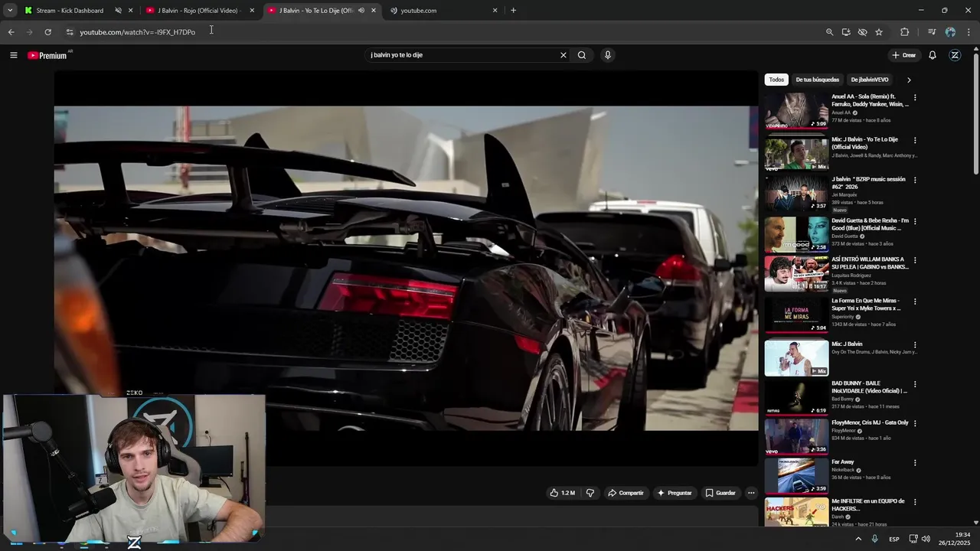Viewport: 980px width, 551px height.
Task: Open Chrome profile avatar
Action: [x=950, y=32]
